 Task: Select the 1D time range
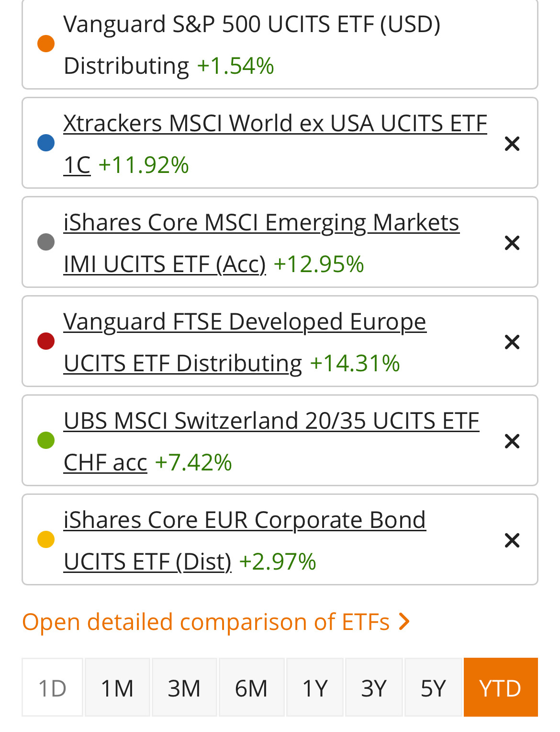52,688
